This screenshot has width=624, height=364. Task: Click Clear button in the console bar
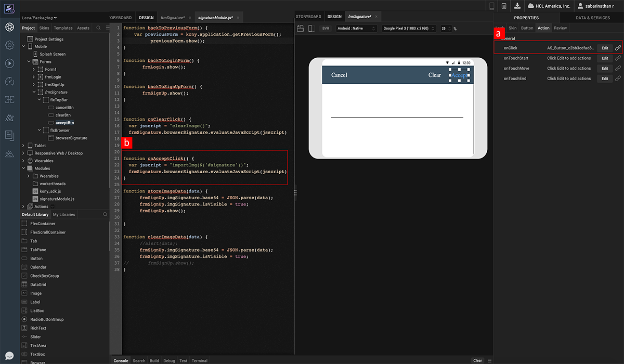(x=477, y=360)
